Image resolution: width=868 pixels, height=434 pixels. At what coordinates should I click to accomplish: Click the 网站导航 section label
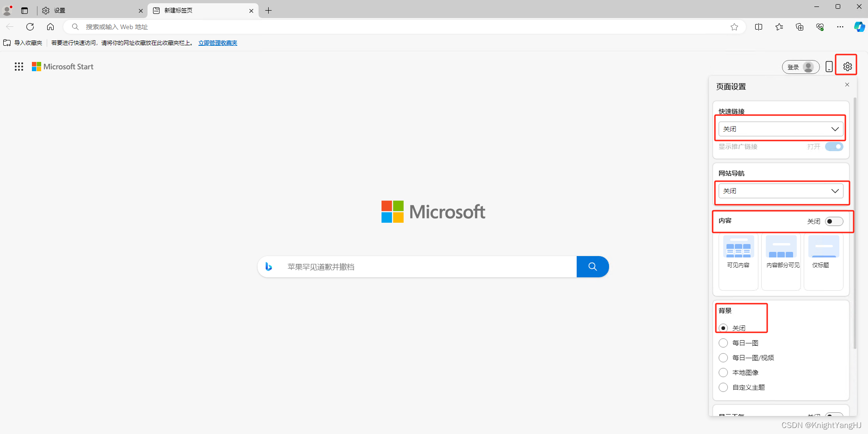pyautogui.click(x=732, y=173)
